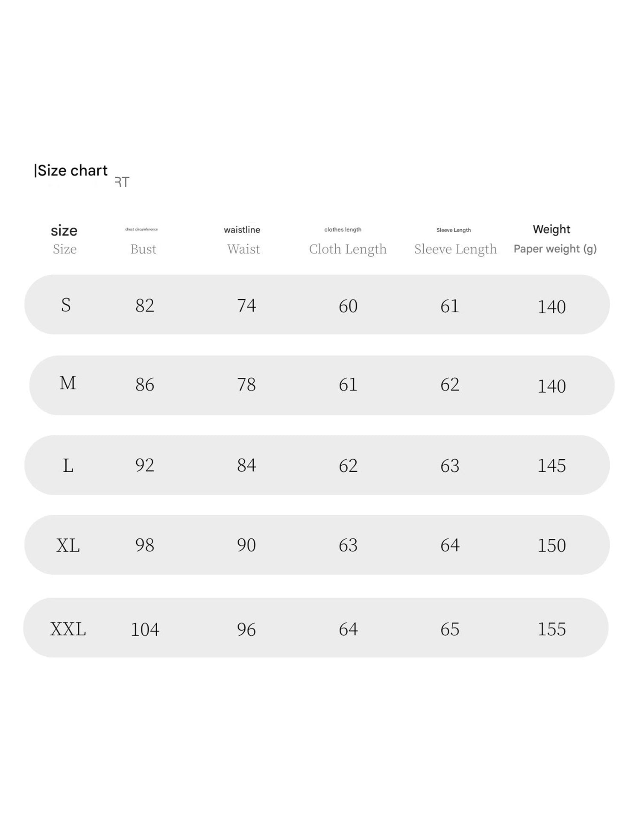Click the Waist column header
633x840 pixels.
(x=243, y=249)
